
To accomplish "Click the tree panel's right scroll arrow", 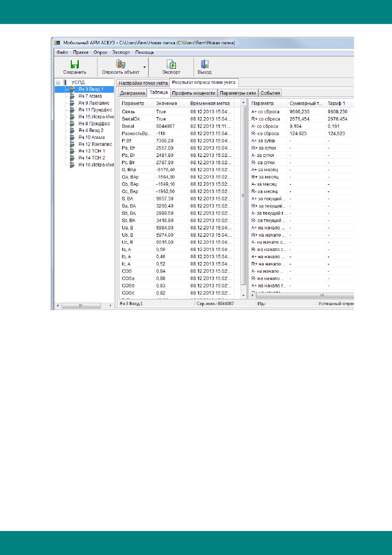I will (x=111, y=306).
